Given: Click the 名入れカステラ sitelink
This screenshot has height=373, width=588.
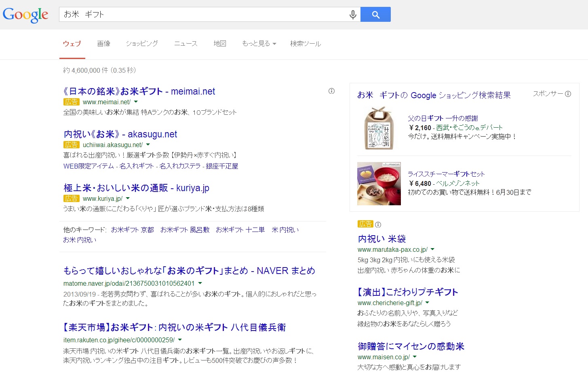Looking at the screenshot, I should [x=180, y=166].
